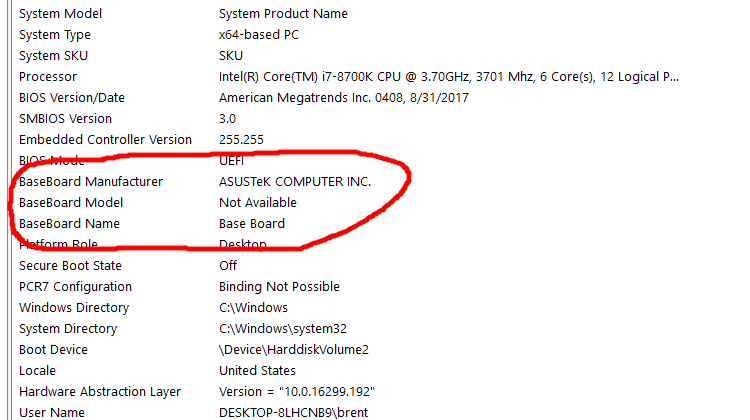The image size is (750, 420).
Task: Select the Windows Directory row
Action: click(378, 308)
